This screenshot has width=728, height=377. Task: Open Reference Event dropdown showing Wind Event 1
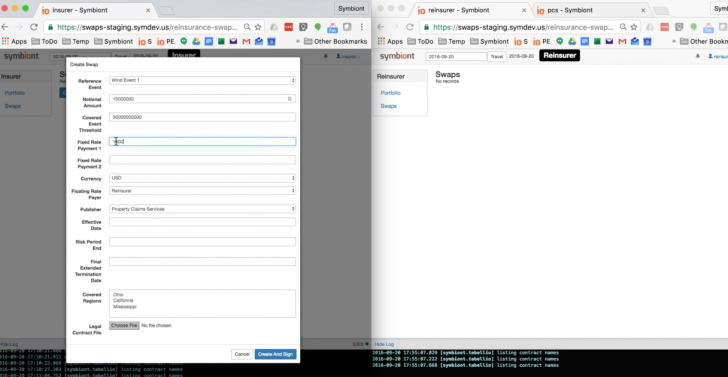click(202, 80)
